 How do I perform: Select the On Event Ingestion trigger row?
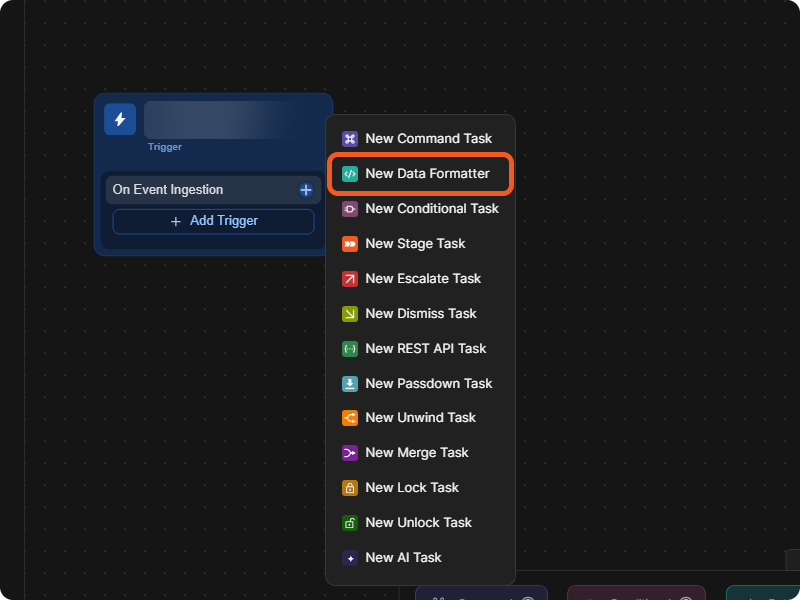pyautogui.click(x=213, y=190)
